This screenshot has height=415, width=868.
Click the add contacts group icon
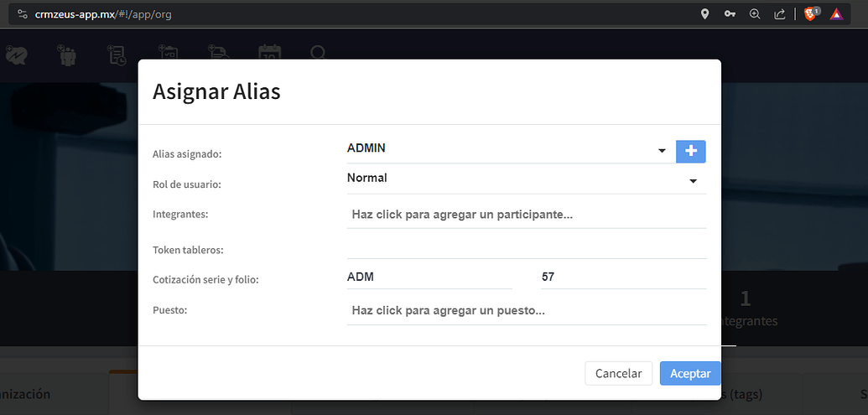point(66,55)
